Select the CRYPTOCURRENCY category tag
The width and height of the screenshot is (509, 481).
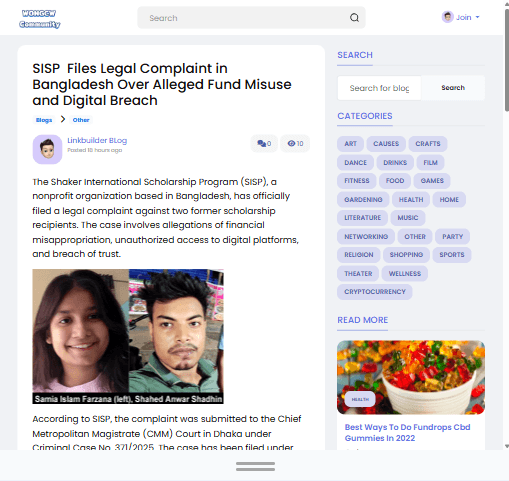click(x=375, y=292)
